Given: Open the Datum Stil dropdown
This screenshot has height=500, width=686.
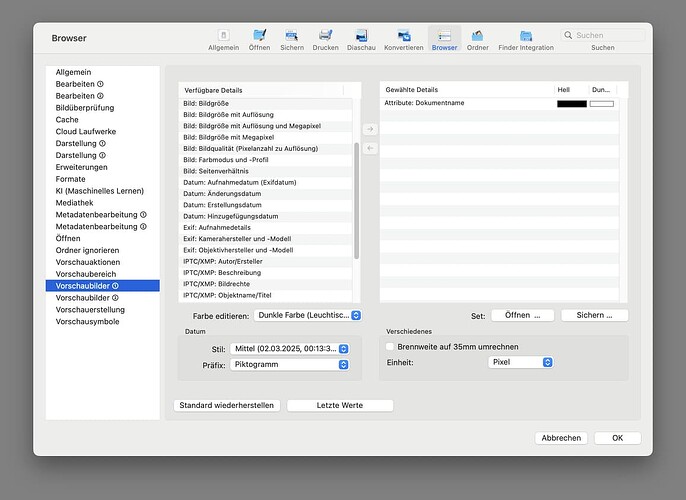Looking at the screenshot, I should coord(290,349).
